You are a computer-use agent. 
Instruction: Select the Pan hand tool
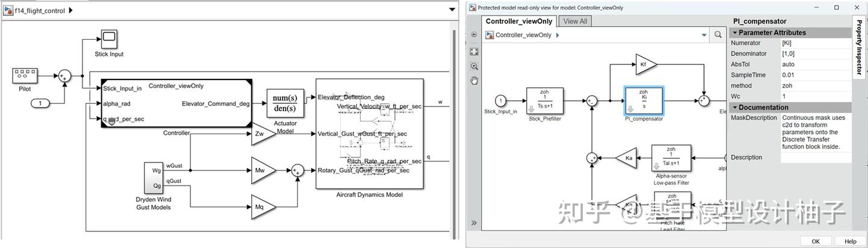[474, 81]
